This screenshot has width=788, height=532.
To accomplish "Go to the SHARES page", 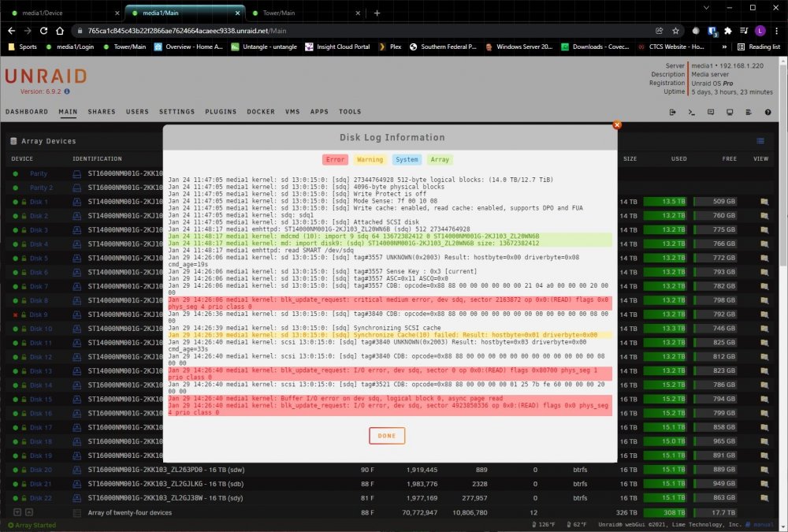I will click(x=102, y=112).
